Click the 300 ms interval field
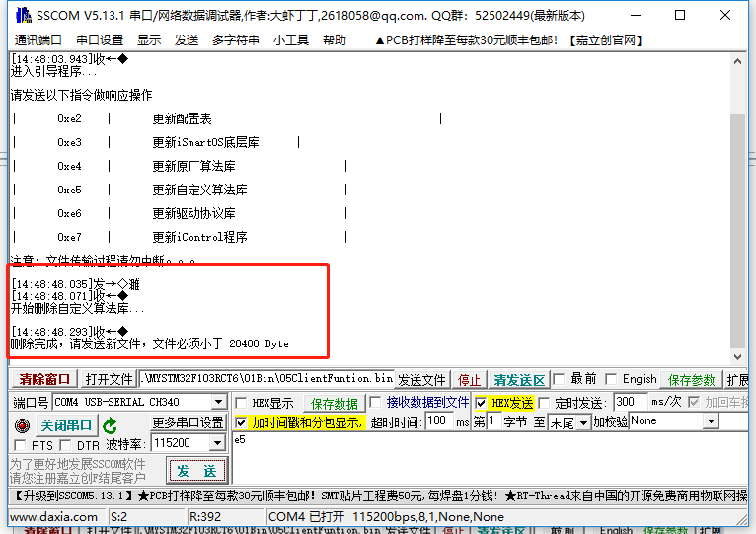Image resolution: width=756 pixels, height=534 pixels. tap(630, 402)
